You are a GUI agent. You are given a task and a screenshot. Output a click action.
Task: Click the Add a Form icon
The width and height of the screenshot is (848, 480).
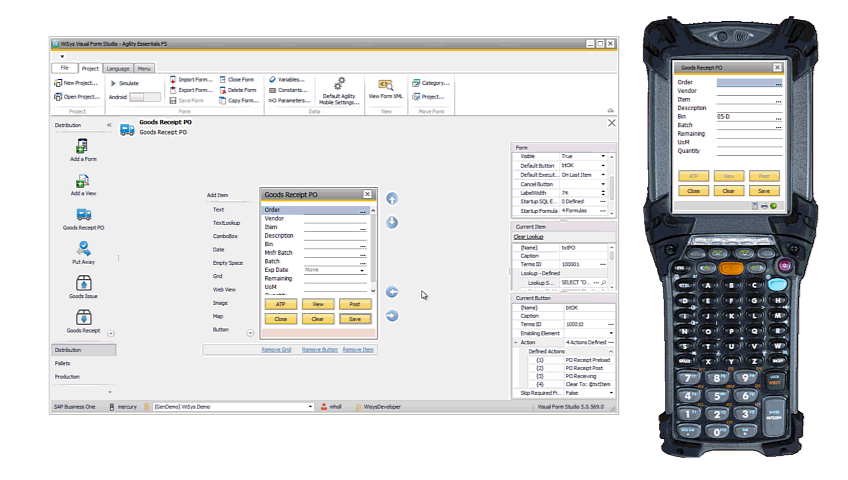83,146
